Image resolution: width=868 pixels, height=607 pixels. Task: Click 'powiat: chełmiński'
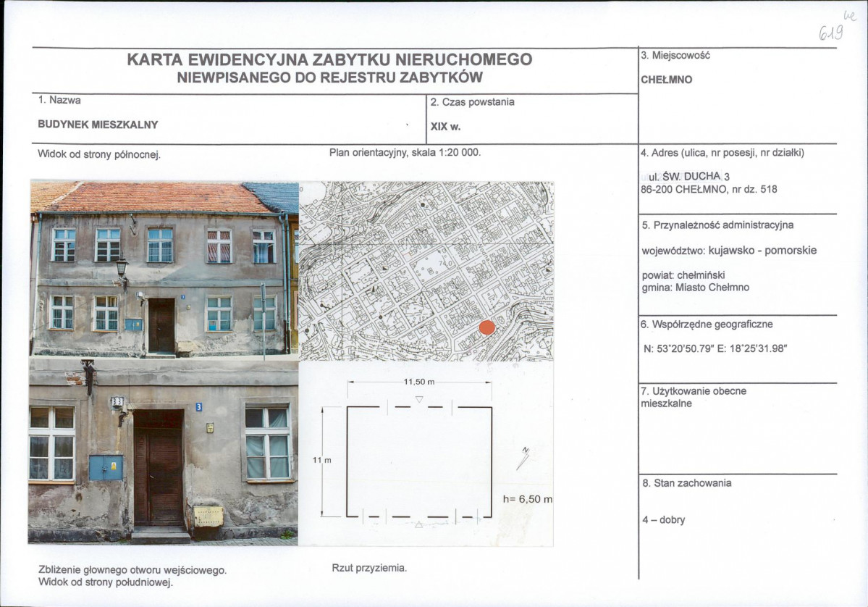click(x=683, y=275)
